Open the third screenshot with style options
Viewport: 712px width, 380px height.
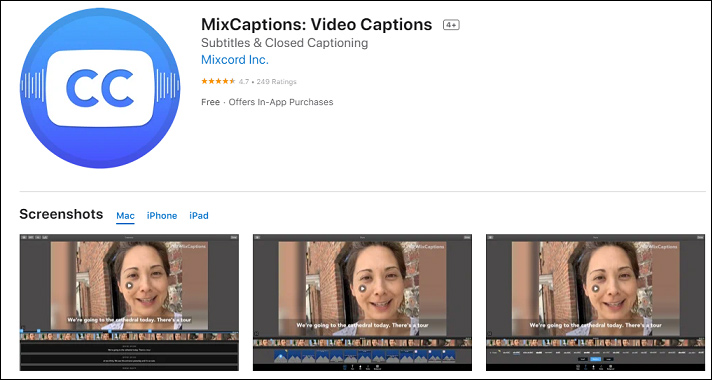(595, 302)
